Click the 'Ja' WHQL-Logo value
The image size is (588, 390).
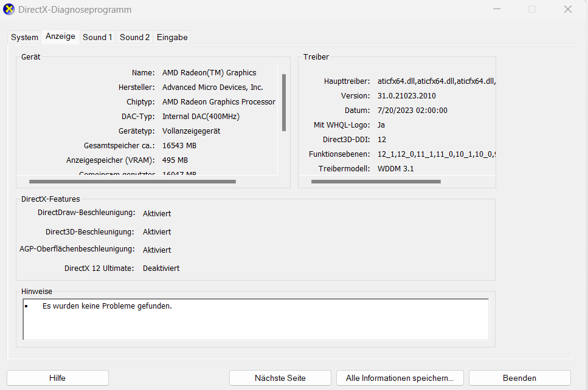click(x=381, y=125)
